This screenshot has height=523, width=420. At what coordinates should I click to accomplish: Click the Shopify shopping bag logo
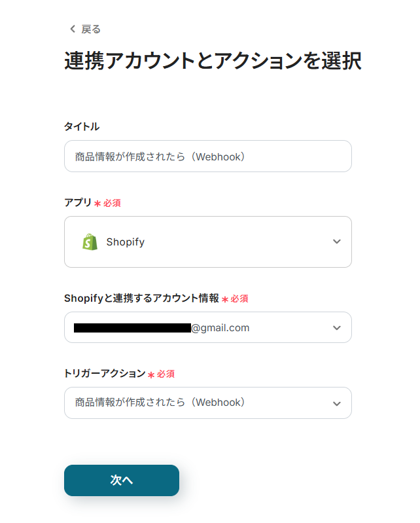click(x=90, y=242)
